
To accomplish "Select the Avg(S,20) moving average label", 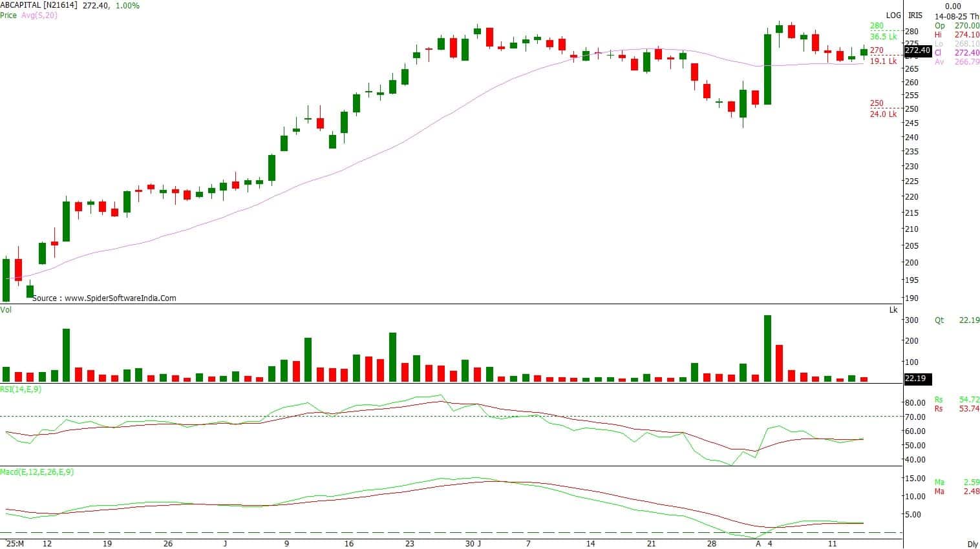I will point(38,15).
